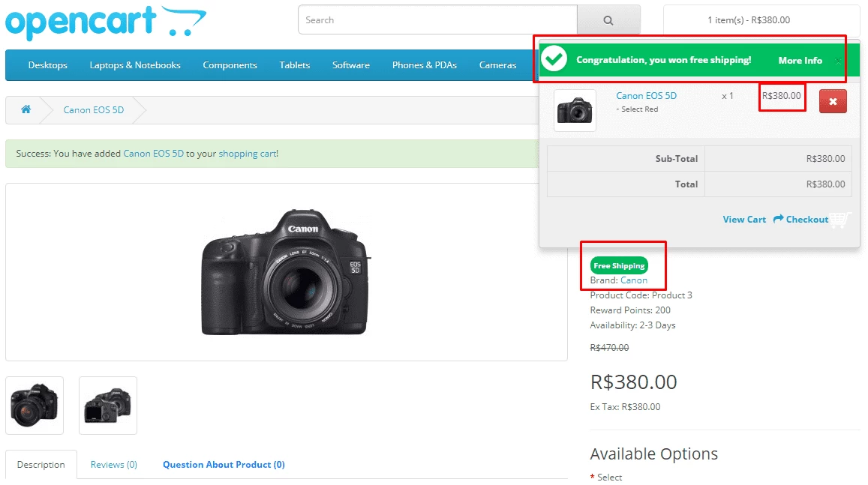Image resolution: width=868 pixels, height=485 pixels.
Task: Click the green checkmark notification icon
Action: click(554, 58)
